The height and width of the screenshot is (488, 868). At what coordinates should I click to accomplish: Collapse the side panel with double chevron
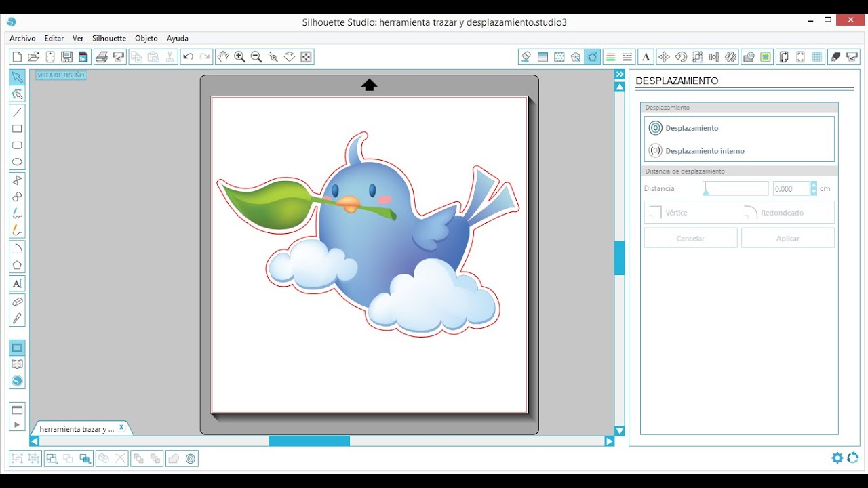619,74
